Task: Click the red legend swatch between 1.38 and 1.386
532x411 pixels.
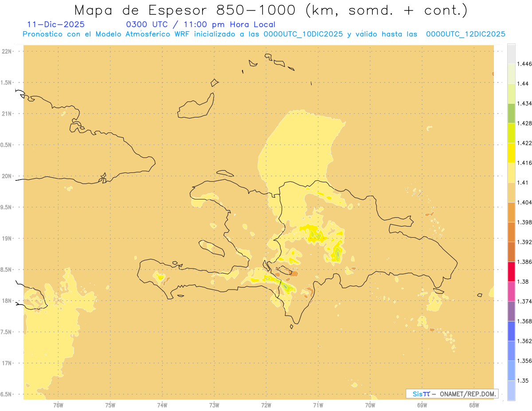Action: pos(511,271)
